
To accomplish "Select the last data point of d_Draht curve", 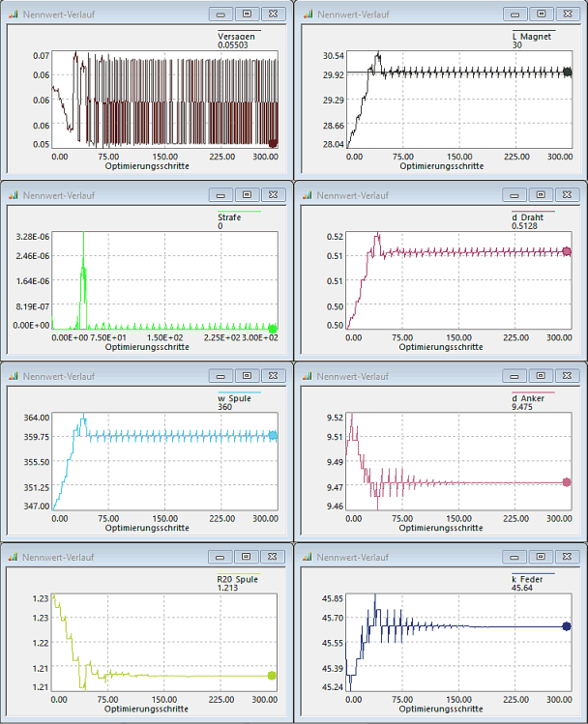I will pyautogui.click(x=567, y=251).
